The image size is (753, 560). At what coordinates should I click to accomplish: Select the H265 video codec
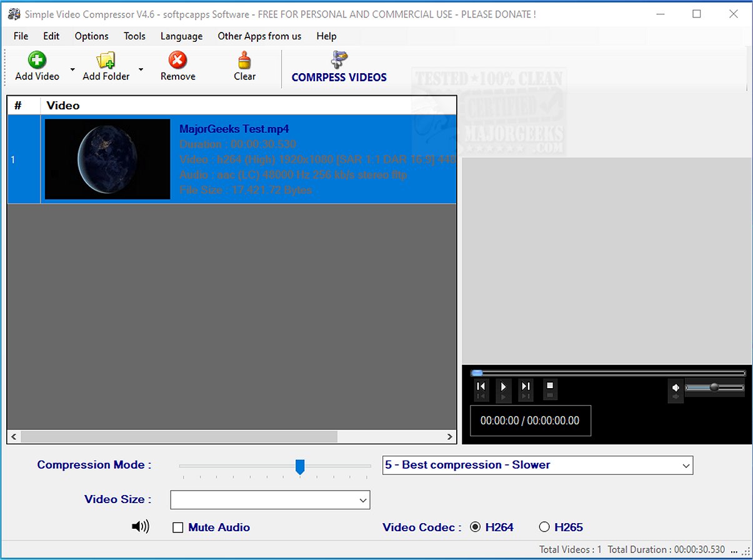[x=544, y=527]
